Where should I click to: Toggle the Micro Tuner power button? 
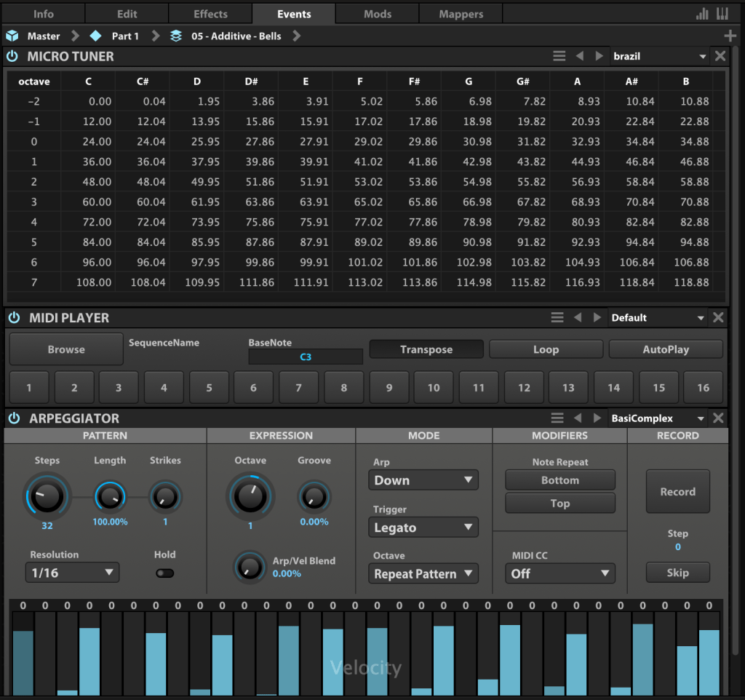12,56
